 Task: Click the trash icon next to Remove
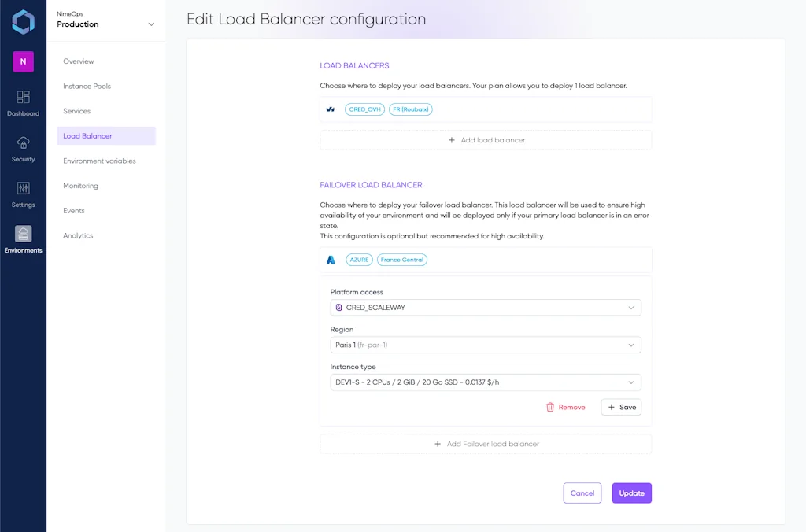pyautogui.click(x=549, y=407)
